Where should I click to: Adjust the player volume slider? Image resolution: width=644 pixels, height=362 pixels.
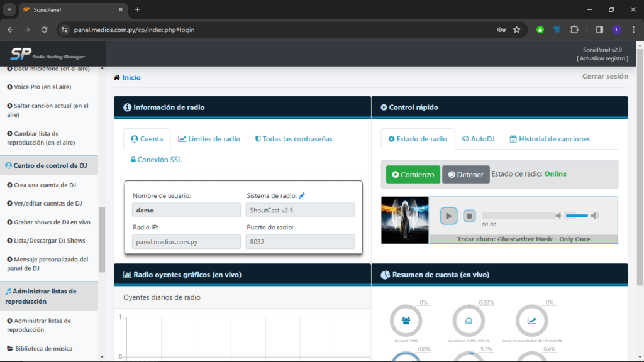click(x=577, y=216)
